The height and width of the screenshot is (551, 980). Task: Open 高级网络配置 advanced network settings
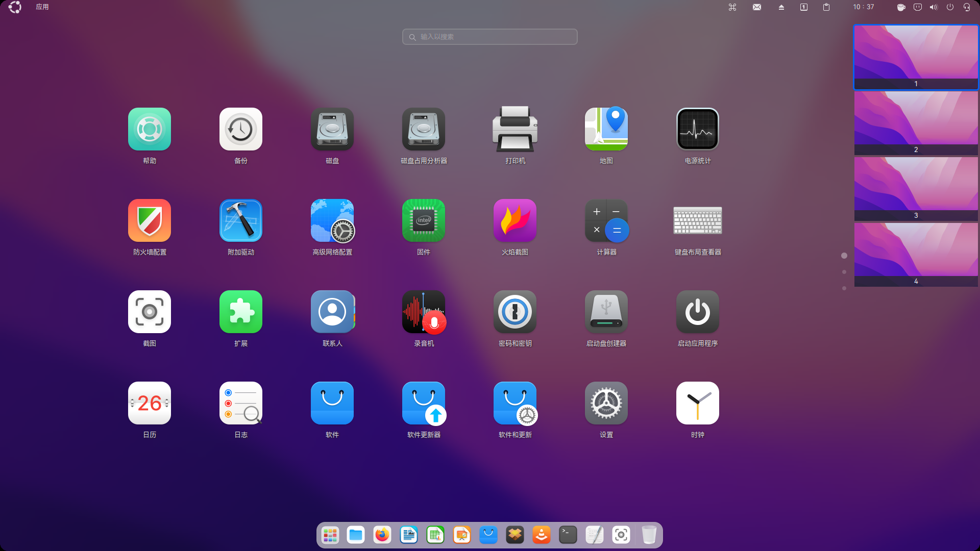click(332, 220)
